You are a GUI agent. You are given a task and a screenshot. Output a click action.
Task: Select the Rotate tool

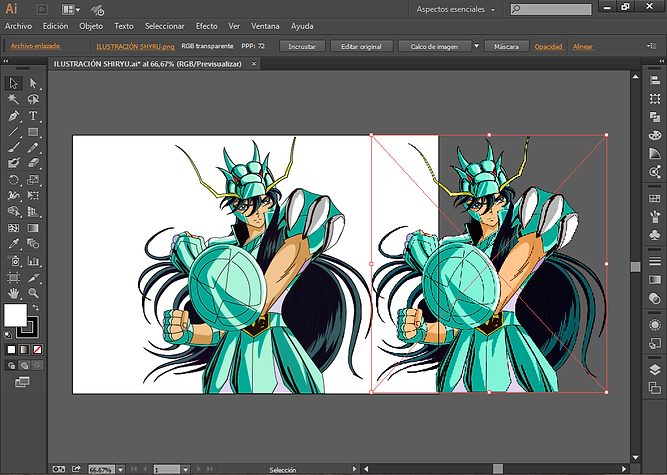pyautogui.click(x=14, y=180)
